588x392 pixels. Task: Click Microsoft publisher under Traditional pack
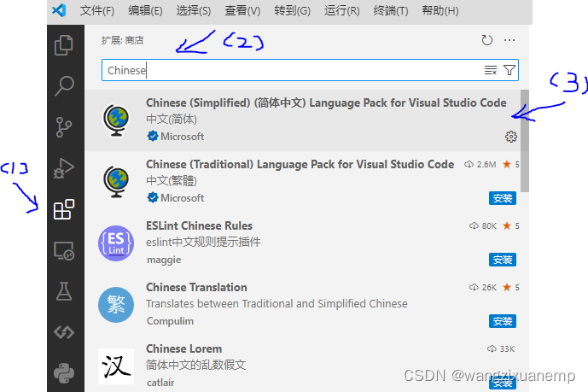click(183, 198)
